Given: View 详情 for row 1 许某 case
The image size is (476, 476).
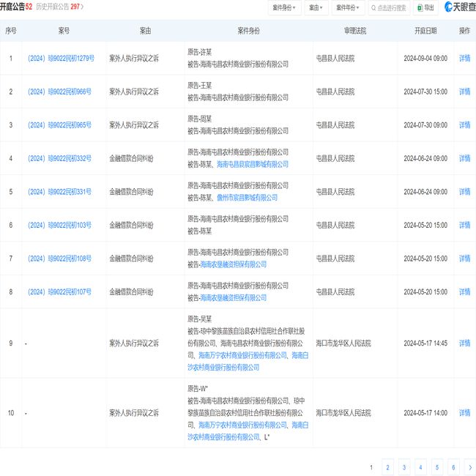Looking at the screenshot, I should [x=464, y=59].
